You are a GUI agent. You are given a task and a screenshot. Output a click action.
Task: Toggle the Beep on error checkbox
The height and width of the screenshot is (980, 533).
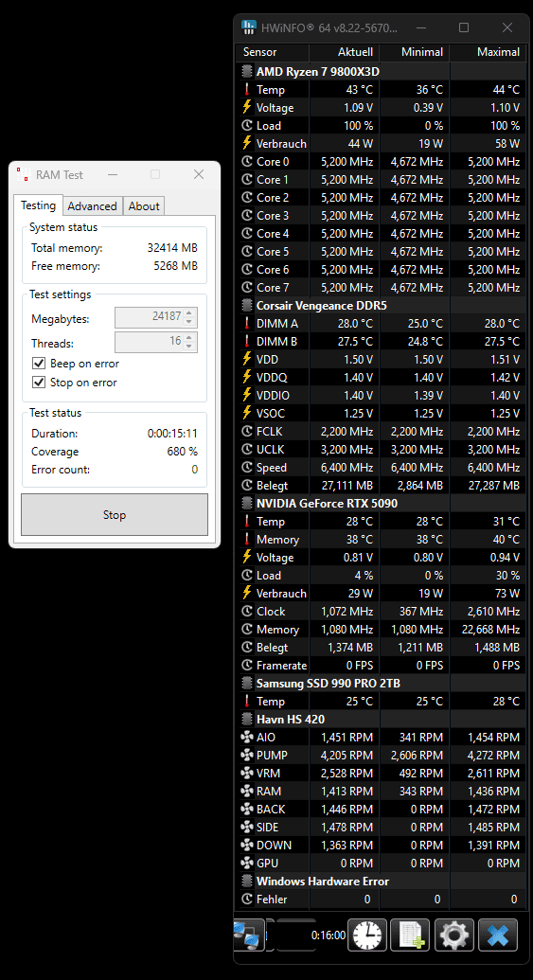click(39, 364)
